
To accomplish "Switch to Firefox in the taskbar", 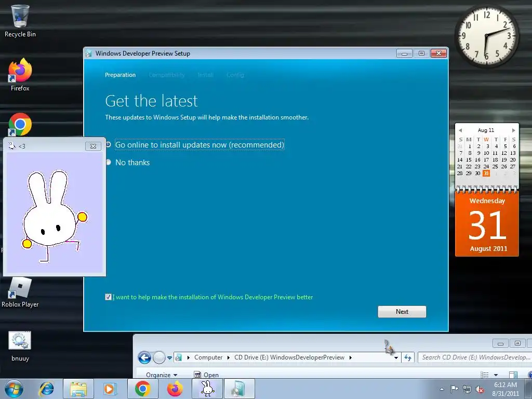I will [x=175, y=389].
